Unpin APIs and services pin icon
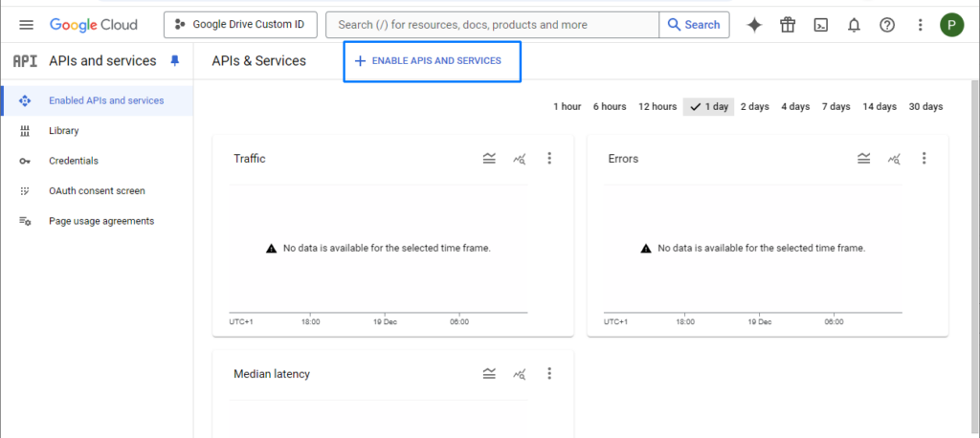The height and width of the screenshot is (438, 980). pos(174,60)
